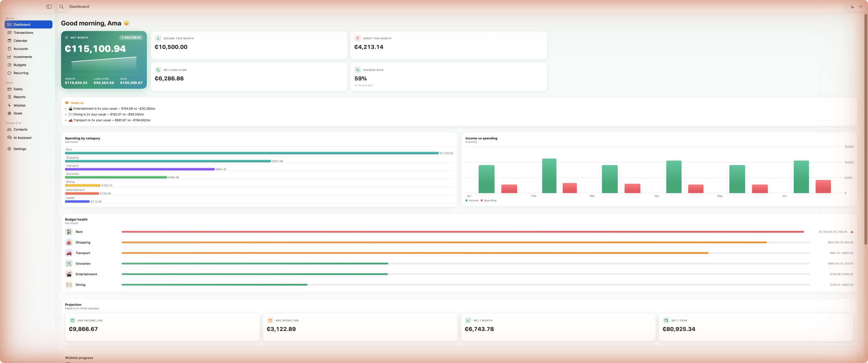The height and width of the screenshot is (363, 868).
Task: Click the Goals target icon in the sidebar
Action: coord(9,113)
